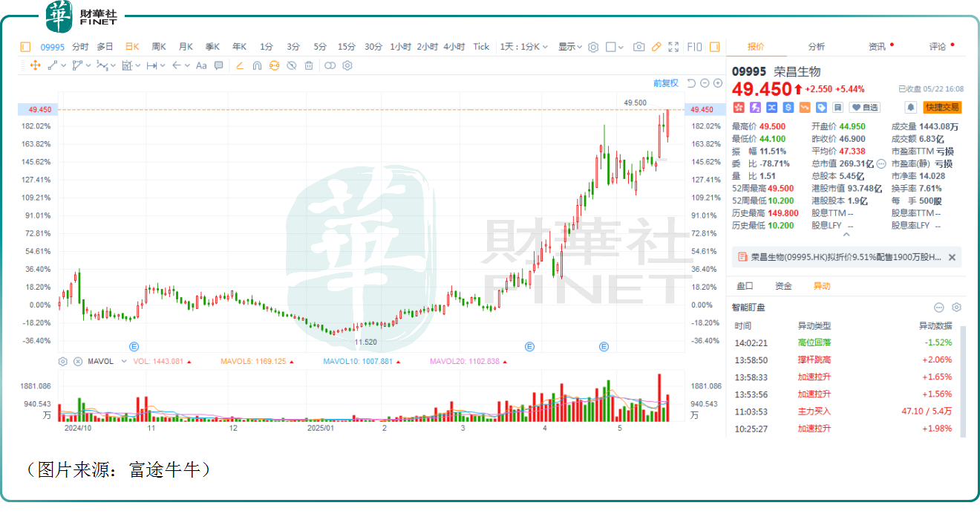
Task: Open the 评论 comments tab
Action: [x=938, y=47]
